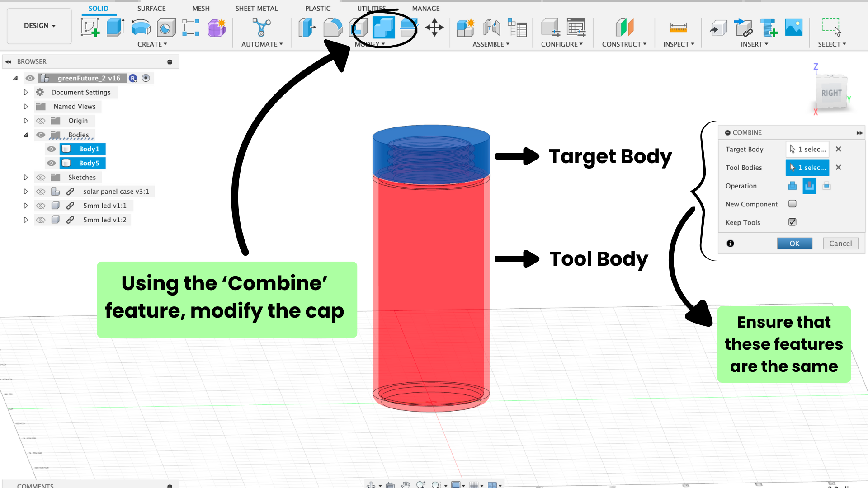Image resolution: width=868 pixels, height=488 pixels.
Task: Click Cancel in Combine dialog
Action: coord(840,244)
